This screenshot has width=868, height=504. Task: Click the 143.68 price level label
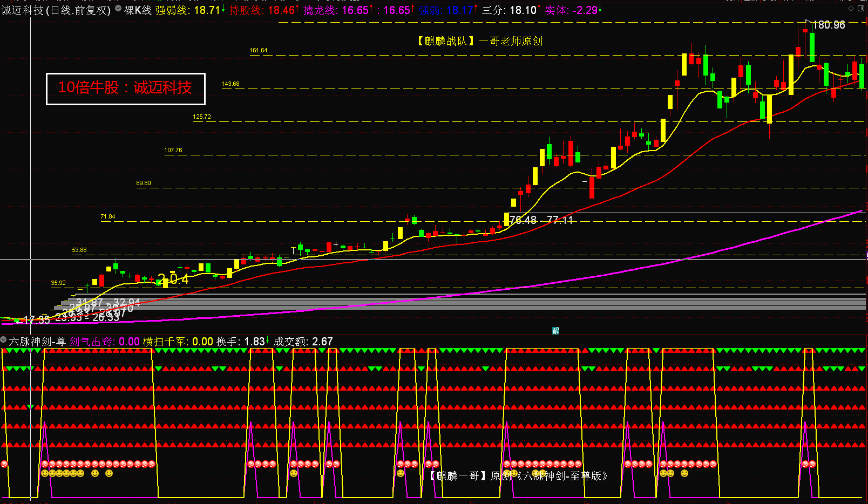[x=230, y=84]
